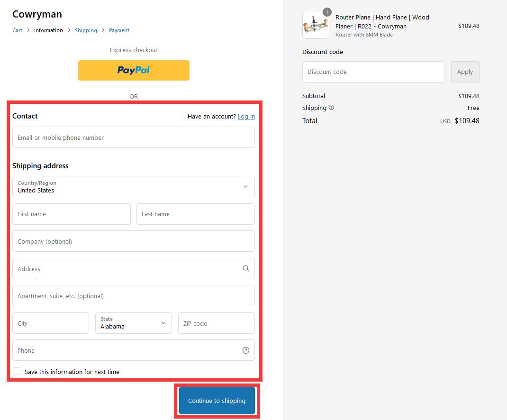This screenshot has height=420, width=507.
Task: Click the PayPal express checkout button
Action: (134, 70)
